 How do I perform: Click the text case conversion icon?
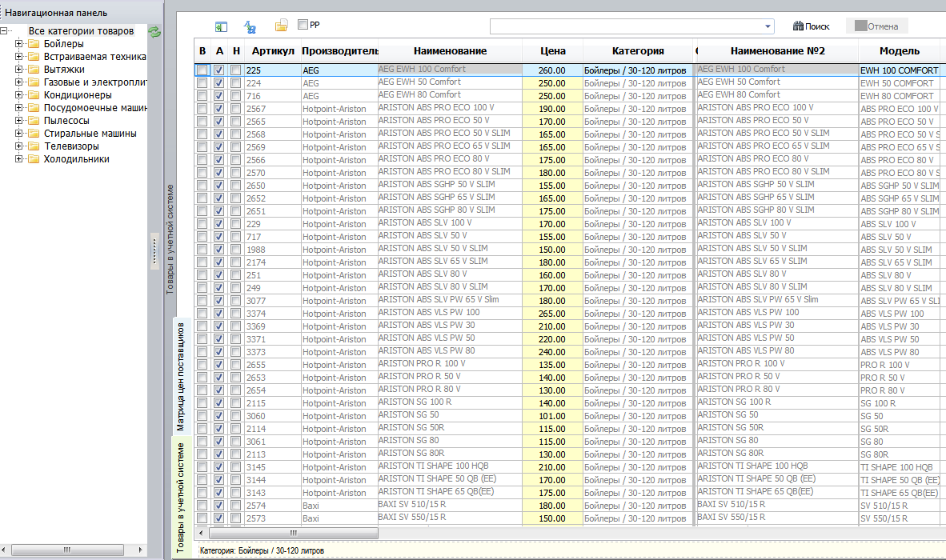pyautogui.click(x=250, y=26)
